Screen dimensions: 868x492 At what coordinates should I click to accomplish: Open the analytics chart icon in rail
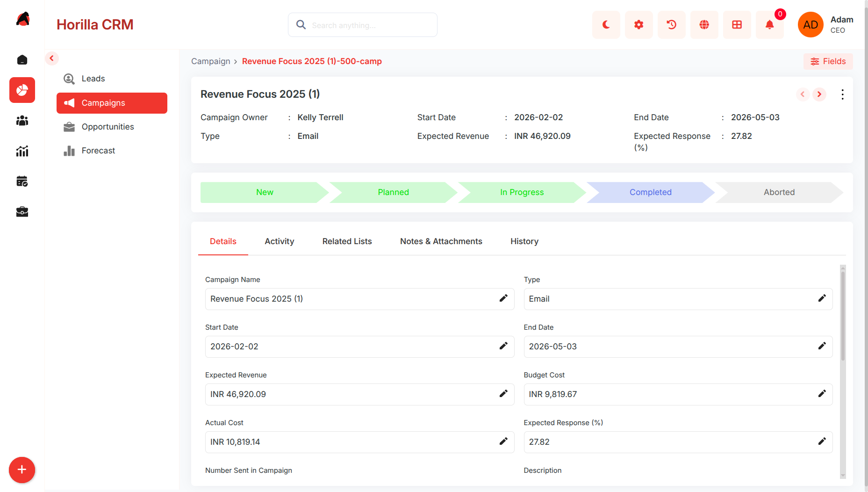(x=22, y=151)
